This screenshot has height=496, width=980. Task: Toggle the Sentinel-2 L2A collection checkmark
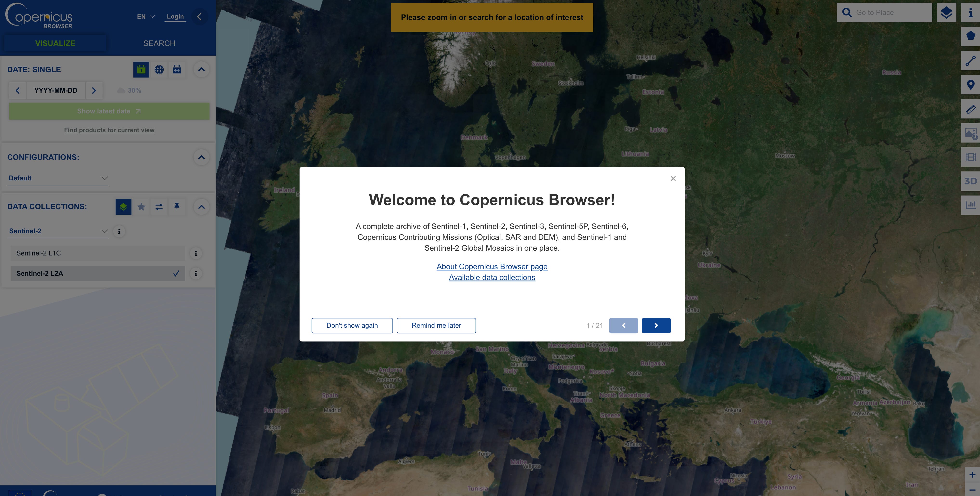[x=176, y=274]
